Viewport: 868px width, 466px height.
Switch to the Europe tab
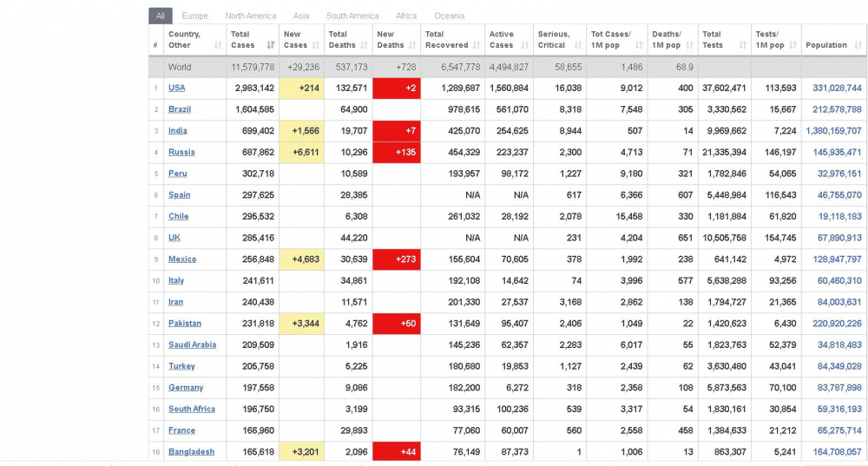pyautogui.click(x=194, y=16)
